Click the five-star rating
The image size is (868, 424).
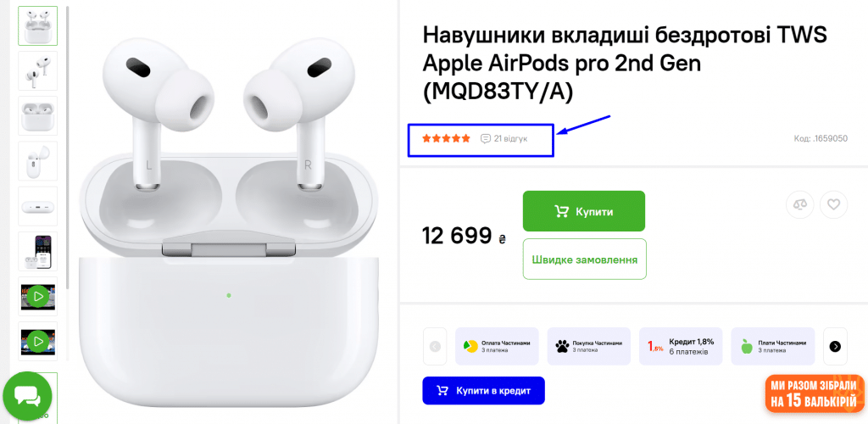(446, 138)
